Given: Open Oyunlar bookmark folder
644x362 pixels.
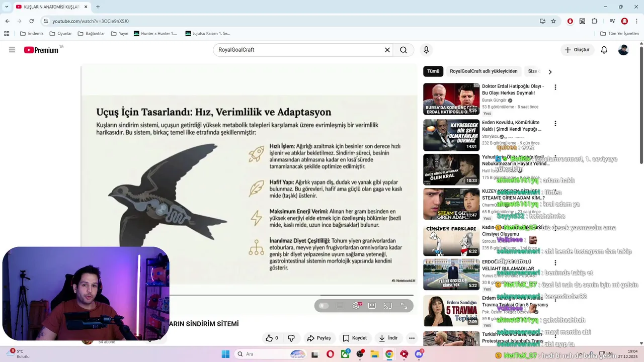Looking at the screenshot, I should click(x=61, y=34).
